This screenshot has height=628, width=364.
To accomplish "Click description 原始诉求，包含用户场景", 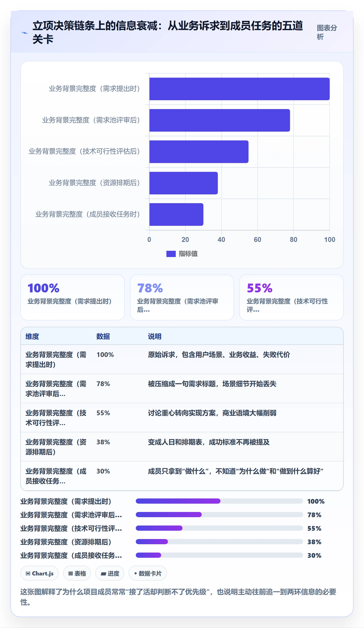I will coord(219,355).
